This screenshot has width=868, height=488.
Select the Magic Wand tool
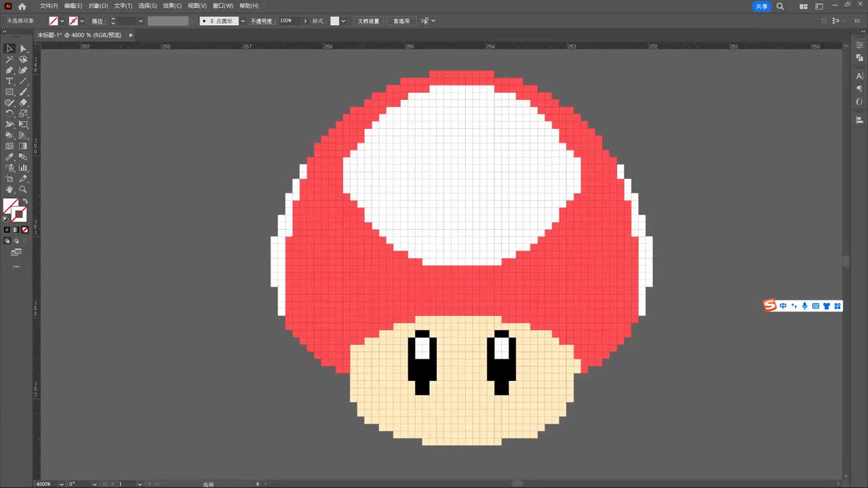click(9, 60)
